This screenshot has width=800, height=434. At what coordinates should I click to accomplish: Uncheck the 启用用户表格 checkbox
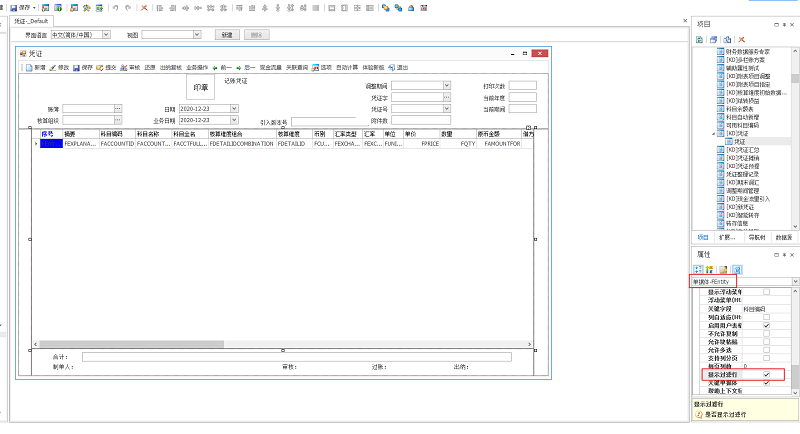tap(766, 326)
